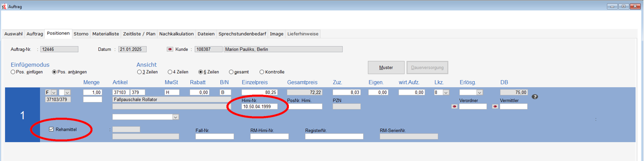Open the wide dropdown below Fallpauschale Rollator

175,117
